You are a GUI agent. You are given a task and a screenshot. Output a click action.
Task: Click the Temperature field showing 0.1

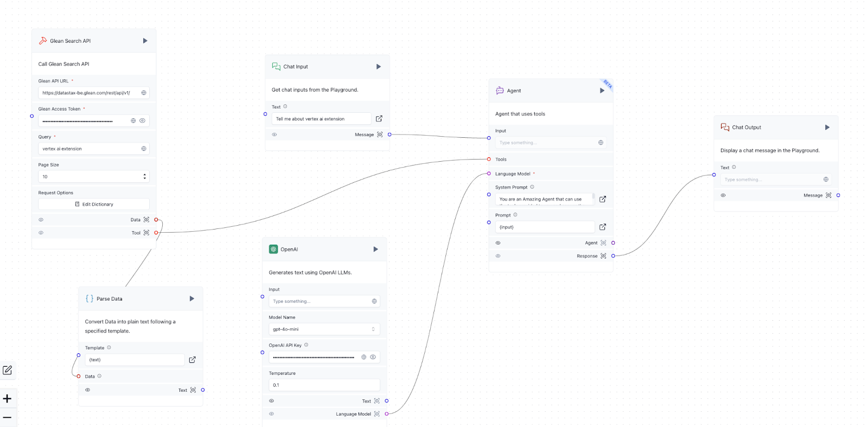(x=324, y=385)
